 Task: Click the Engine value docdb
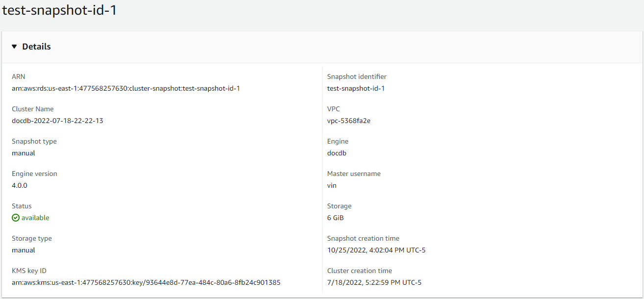click(337, 153)
